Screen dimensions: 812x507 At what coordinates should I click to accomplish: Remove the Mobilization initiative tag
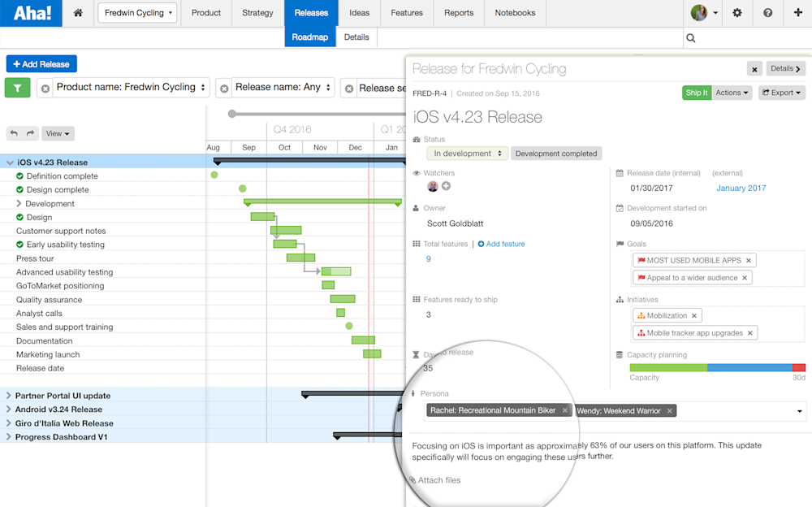click(x=694, y=315)
